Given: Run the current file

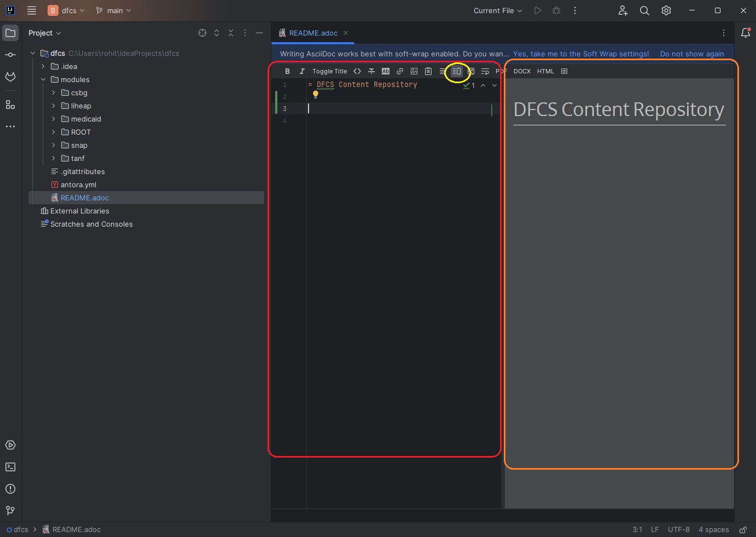Looking at the screenshot, I should (x=538, y=10).
